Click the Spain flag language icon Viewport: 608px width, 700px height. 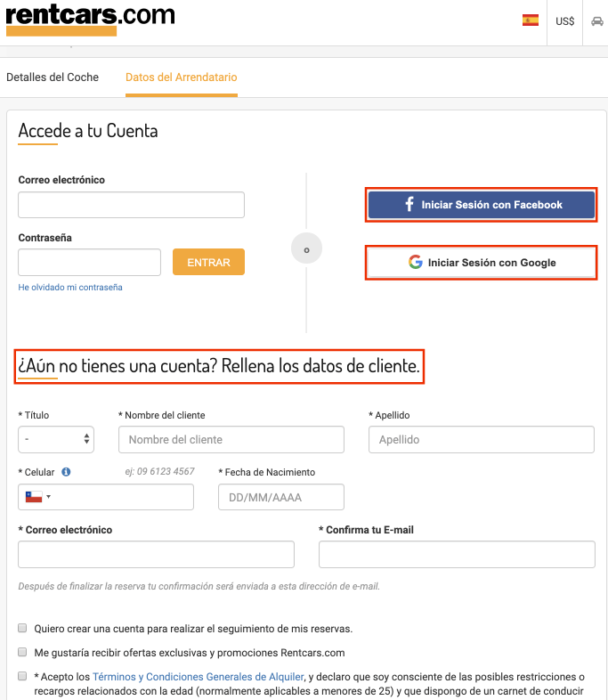530,20
